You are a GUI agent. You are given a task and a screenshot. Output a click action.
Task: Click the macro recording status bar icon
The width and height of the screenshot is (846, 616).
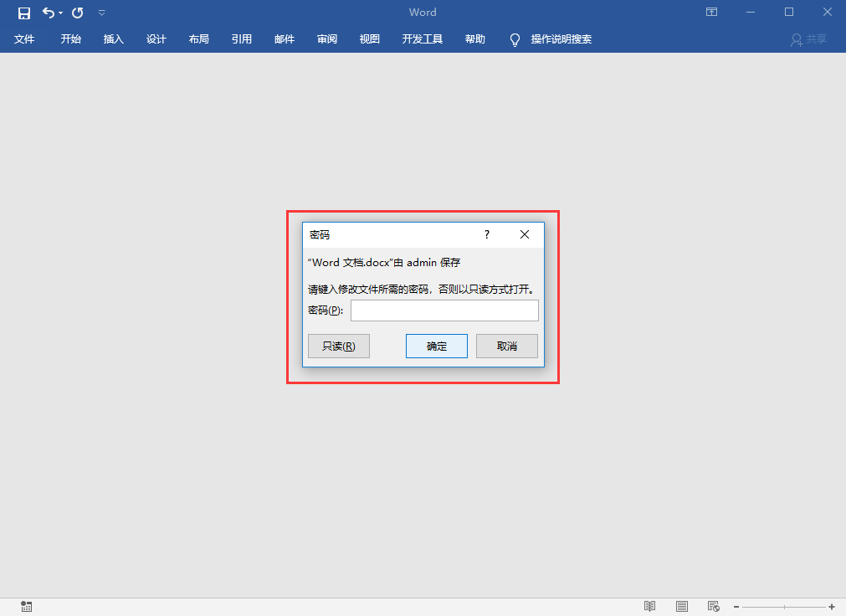[x=27, y=606]
